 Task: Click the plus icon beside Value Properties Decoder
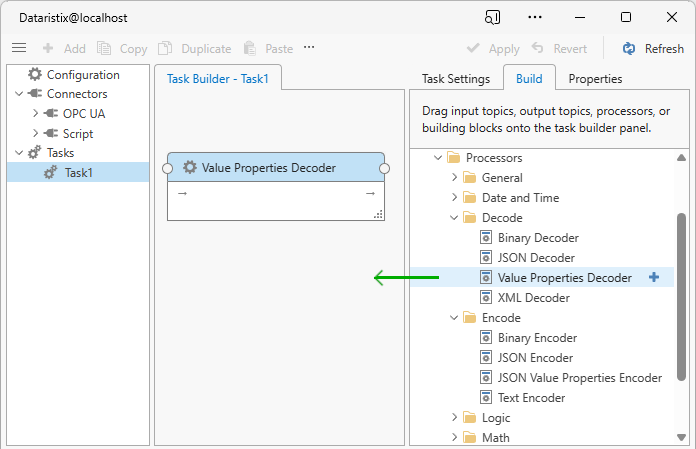pyautogui.click(x=654, y=278)
